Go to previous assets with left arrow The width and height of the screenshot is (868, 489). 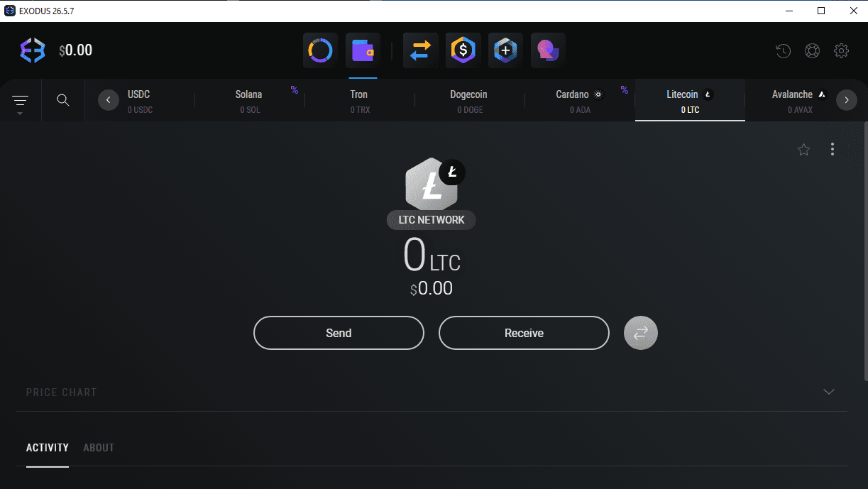(x=108, y=100)
